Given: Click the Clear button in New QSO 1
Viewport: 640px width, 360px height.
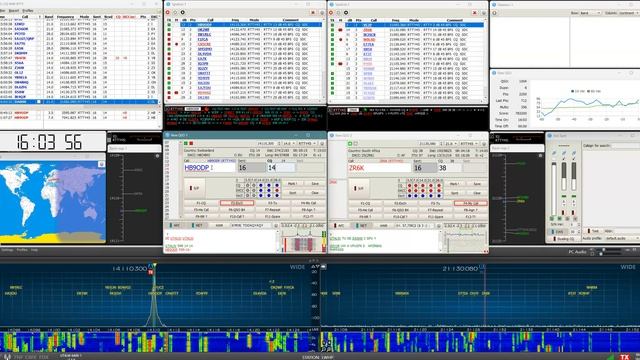Looking at the screenshot, I should [x=315, y=193].
